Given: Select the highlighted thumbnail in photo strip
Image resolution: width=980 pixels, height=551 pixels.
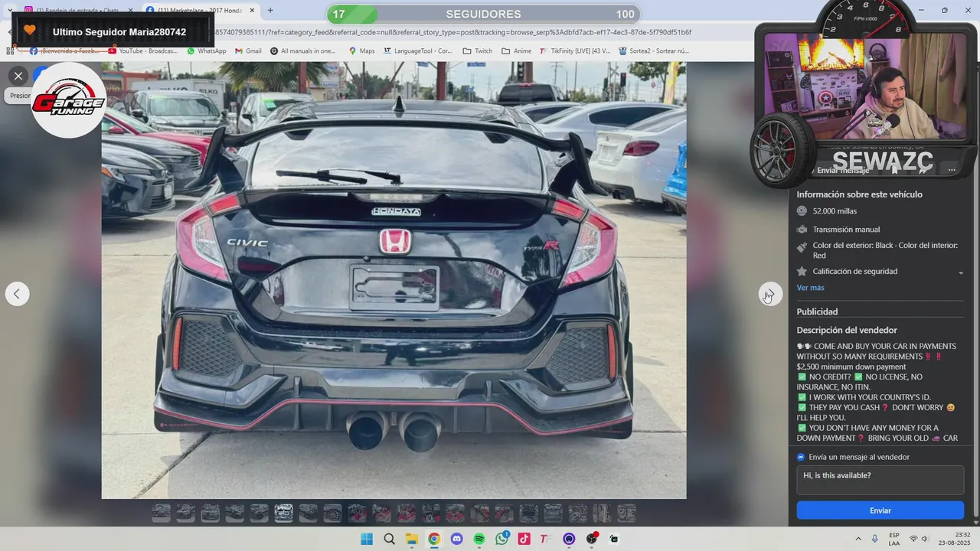Looking at the screenshot, I should 283,513.
